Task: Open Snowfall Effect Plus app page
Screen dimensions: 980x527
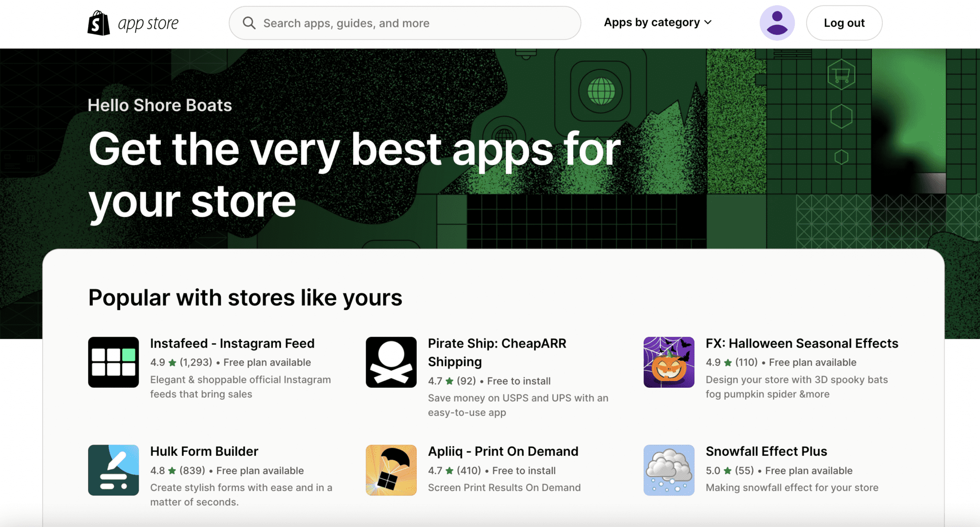Action: [766, 451]
